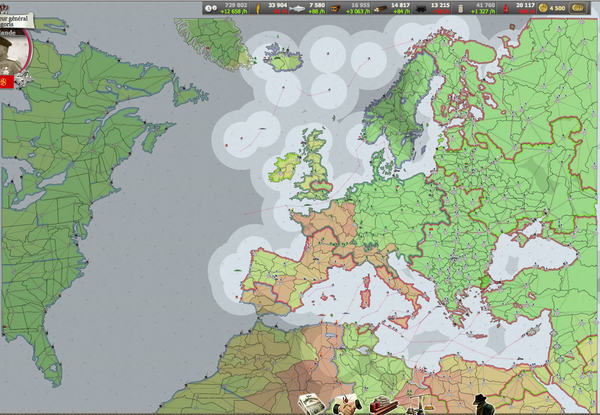Click the Goldmark balance 4 500
The width and height of the screenshot is (600, 415).
[557, 8]
